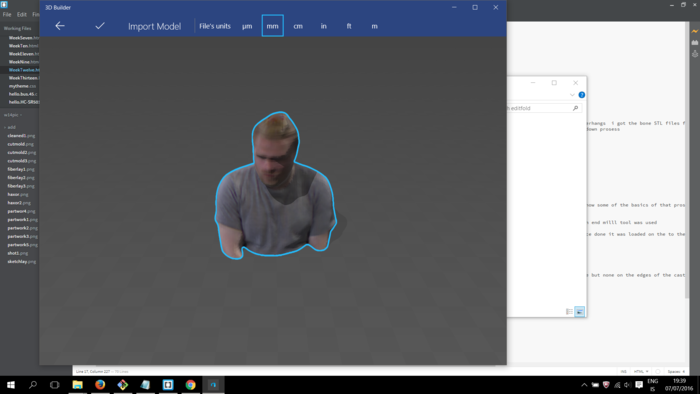The width and height of the screenshot is (700, 394).
Task: Select µm as the file's units
Action: tap(247, 26)
